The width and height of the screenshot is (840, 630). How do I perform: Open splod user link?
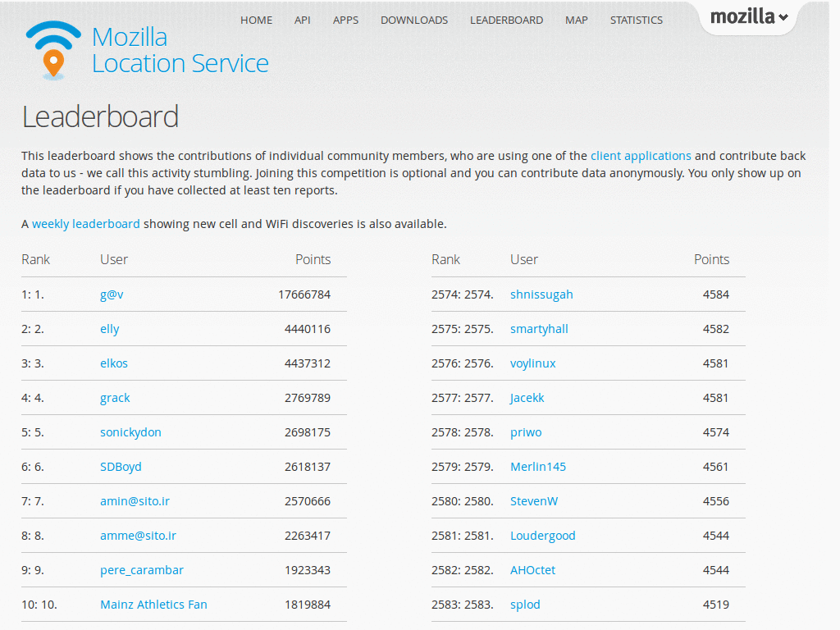(x=524, y=605)
